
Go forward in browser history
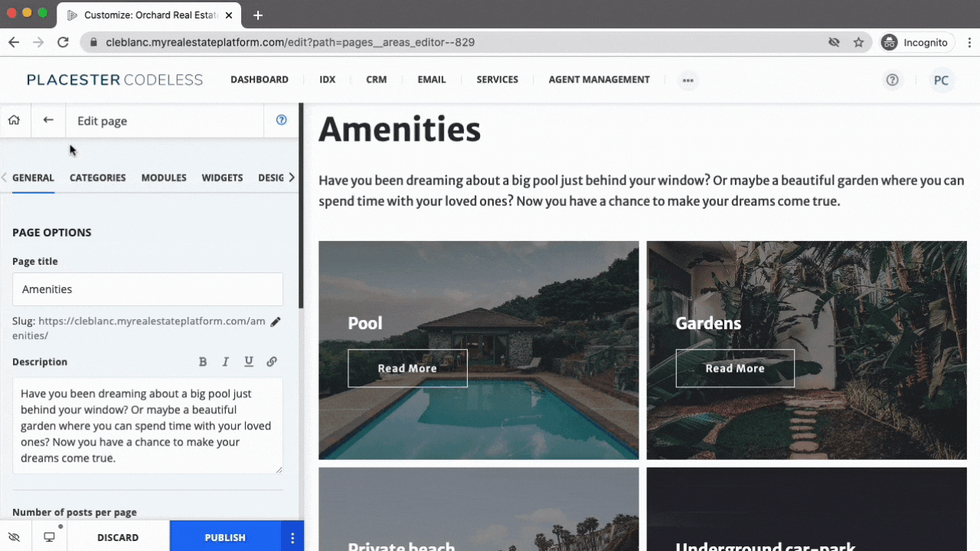[38, 42]
